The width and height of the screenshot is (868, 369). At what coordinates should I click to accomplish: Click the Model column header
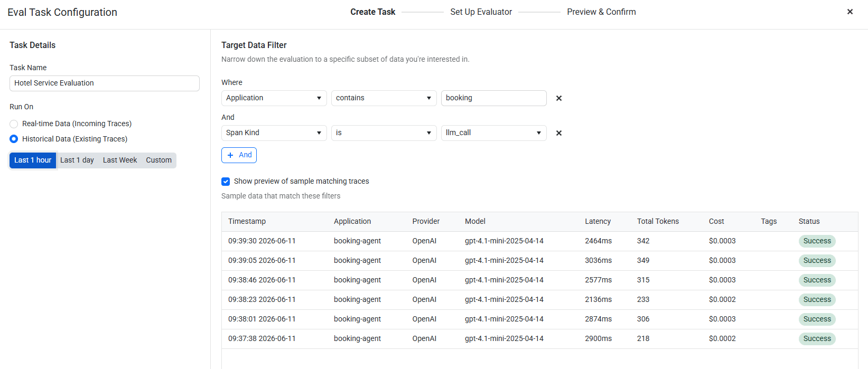pyautogui.click(x=475, y=222)
